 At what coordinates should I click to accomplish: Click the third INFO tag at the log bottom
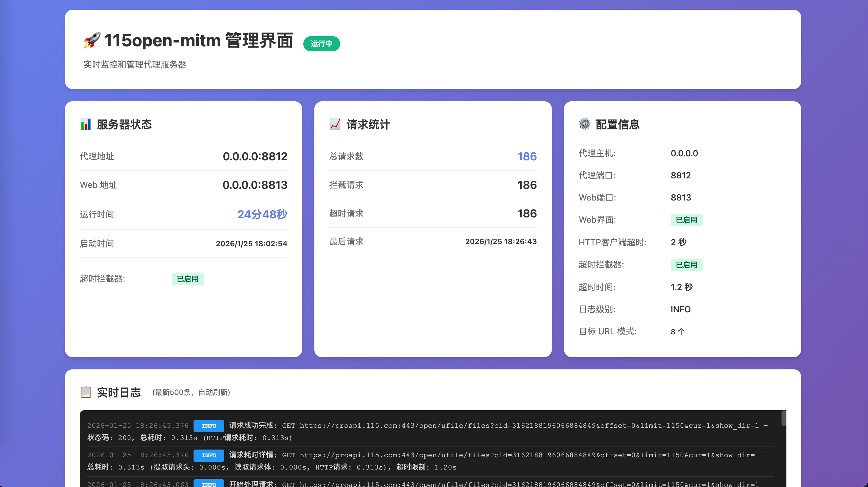pyautogui.click(x=209, y=484)
